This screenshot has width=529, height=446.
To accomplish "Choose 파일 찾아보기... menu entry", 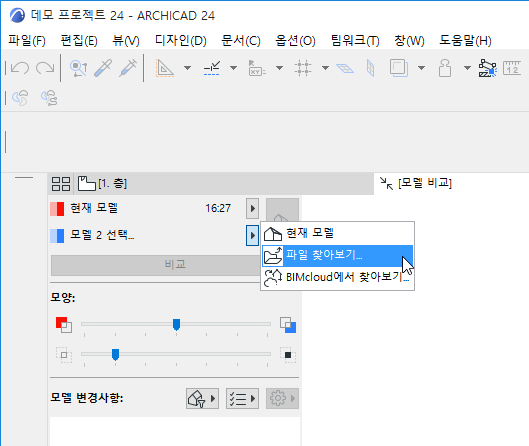I will coord(337,255).
